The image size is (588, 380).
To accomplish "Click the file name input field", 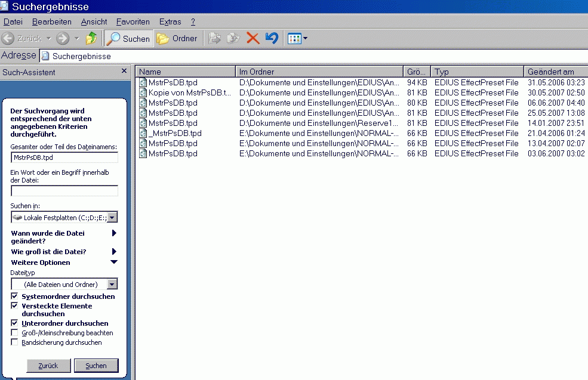I will [x=64, y=157].
